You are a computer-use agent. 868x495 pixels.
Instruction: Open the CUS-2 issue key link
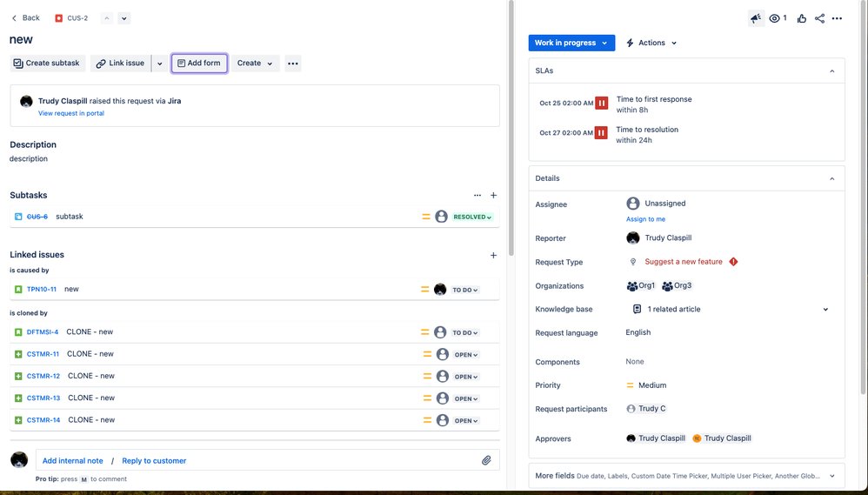(x=77, y=18)
